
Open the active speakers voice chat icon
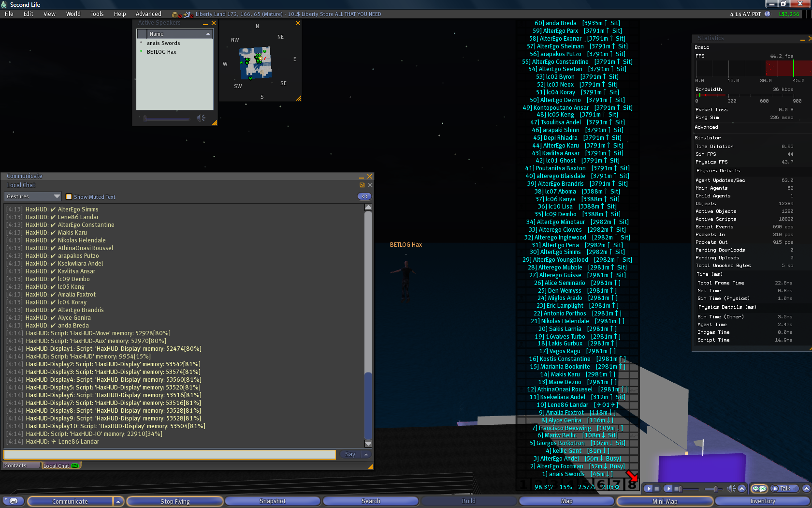[x=759, y=489]
